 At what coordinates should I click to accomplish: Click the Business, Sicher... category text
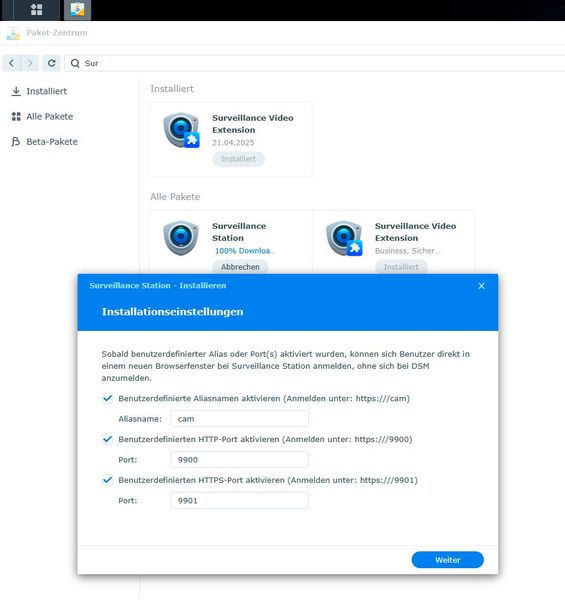[x=407, y=251]
